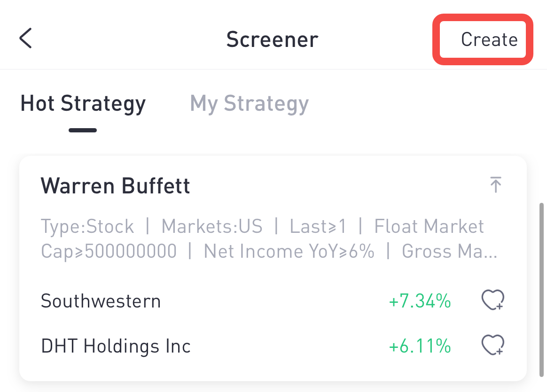Open the Southwestern stock row
The width and height of the screenshot is (547, 392).
tap(273, 301)
